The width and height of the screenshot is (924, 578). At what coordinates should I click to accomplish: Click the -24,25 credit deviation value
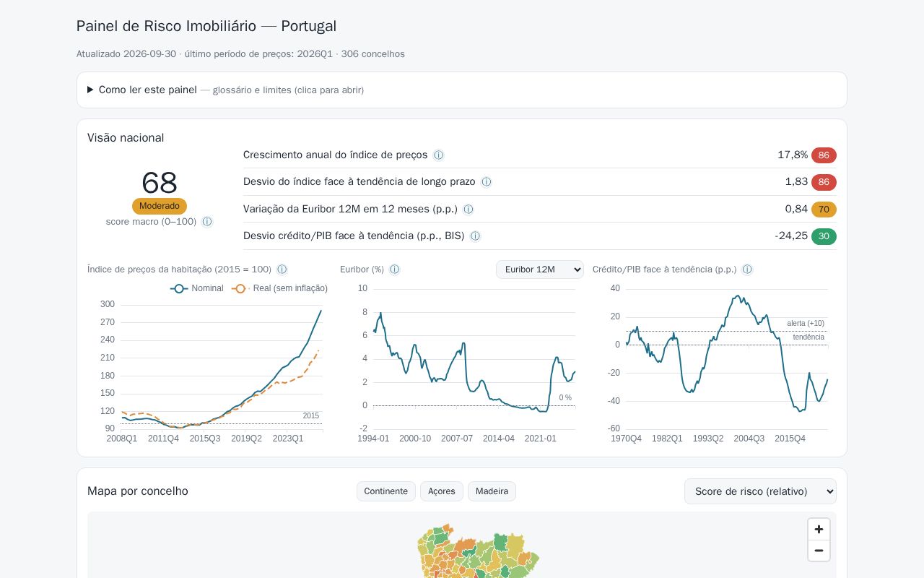pos(791,236)
